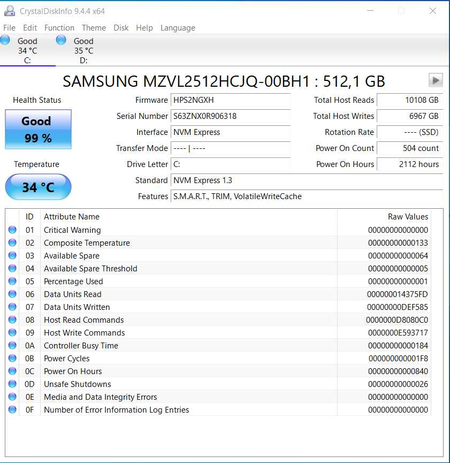Viewport: 450px width, 463px height.
Task: Click the status orb for Unsafe Shutdowns
Action: 12,384
